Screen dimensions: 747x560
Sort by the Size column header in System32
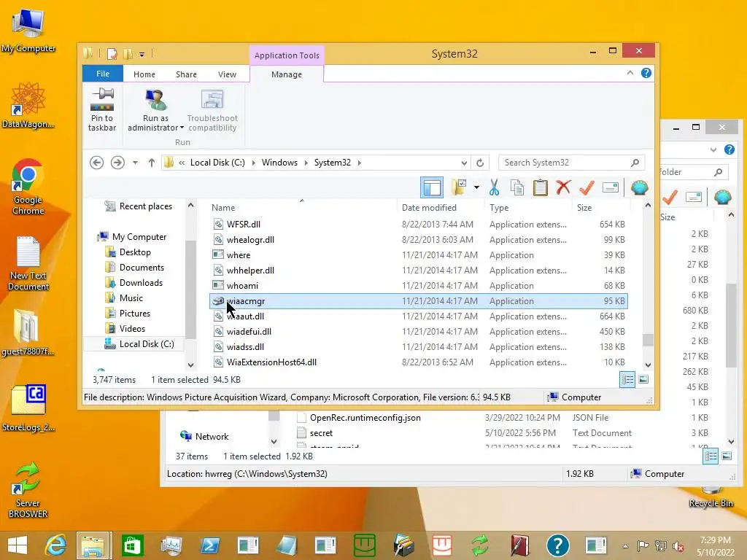click(600, 208)
